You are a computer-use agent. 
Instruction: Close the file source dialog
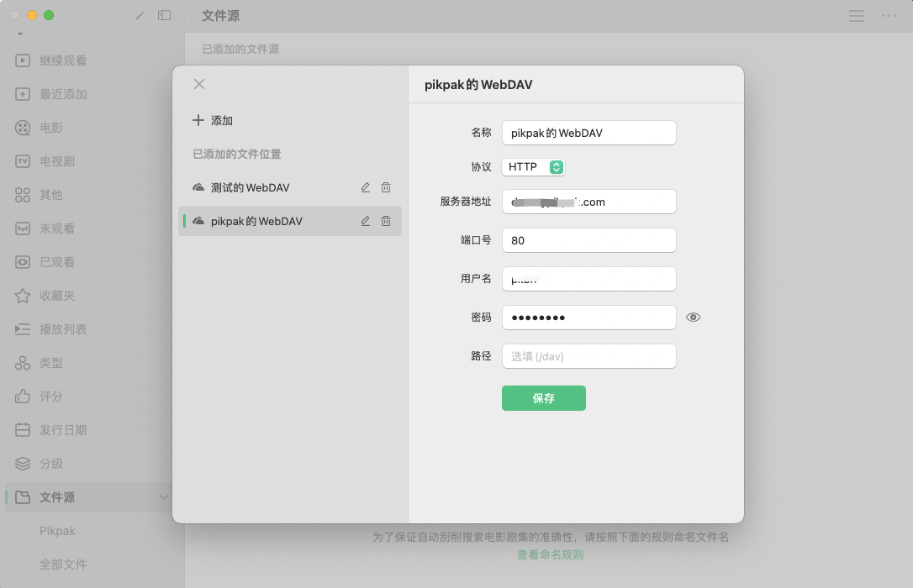(x=199, y=84)
